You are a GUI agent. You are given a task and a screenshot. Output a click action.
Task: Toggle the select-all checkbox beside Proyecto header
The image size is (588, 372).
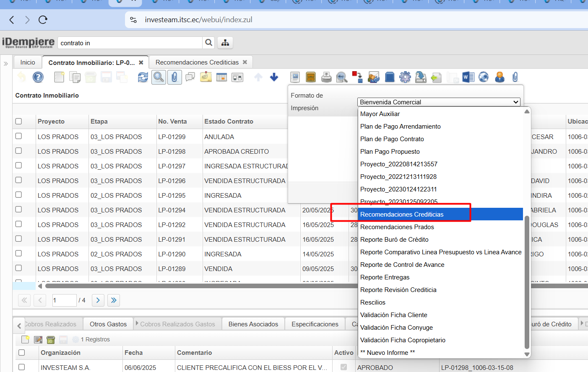18,121
